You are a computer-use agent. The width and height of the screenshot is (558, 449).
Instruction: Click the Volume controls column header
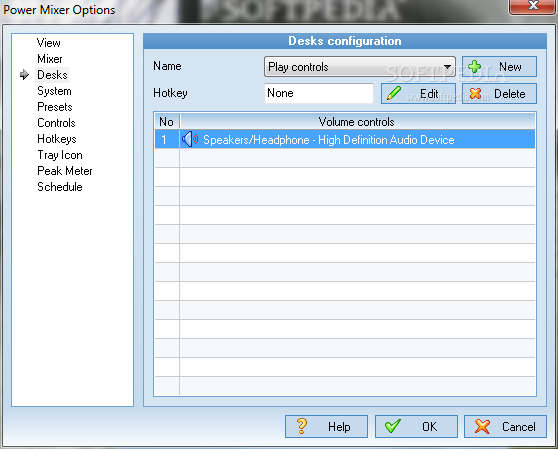(x=357, y=122)
